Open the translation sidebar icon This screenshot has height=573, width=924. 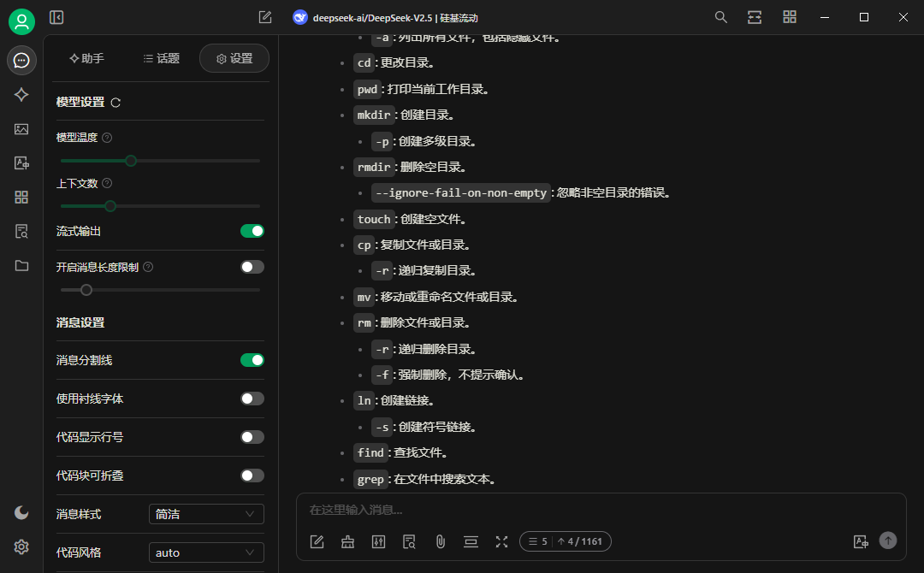(x=21, y=163)
